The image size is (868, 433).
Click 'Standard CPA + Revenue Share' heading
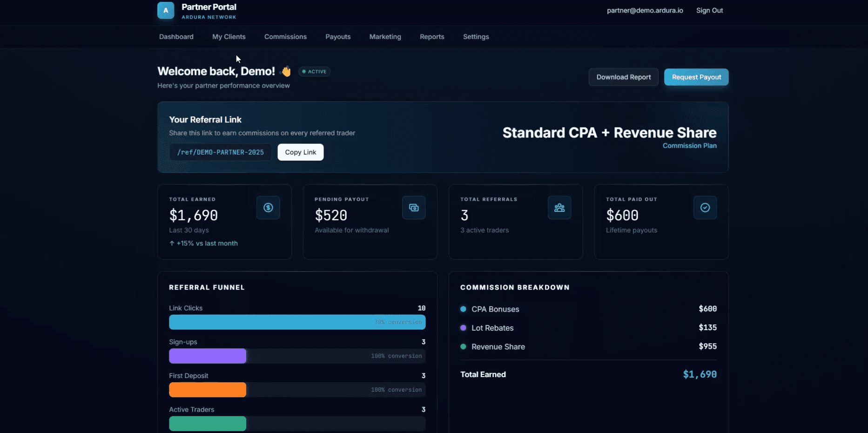pyautogui.click(x=610, y=133)
